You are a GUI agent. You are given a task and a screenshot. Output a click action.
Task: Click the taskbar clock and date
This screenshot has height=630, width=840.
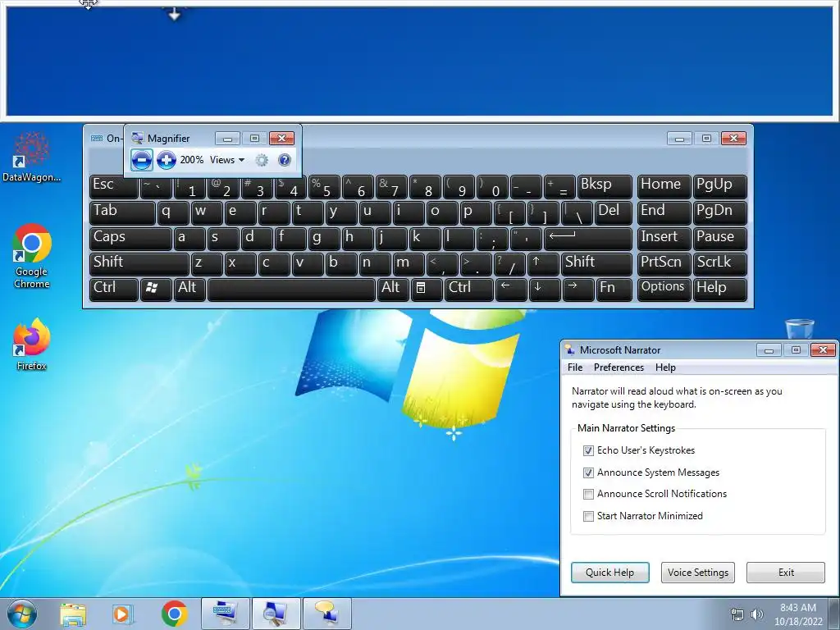click(797, 614)
